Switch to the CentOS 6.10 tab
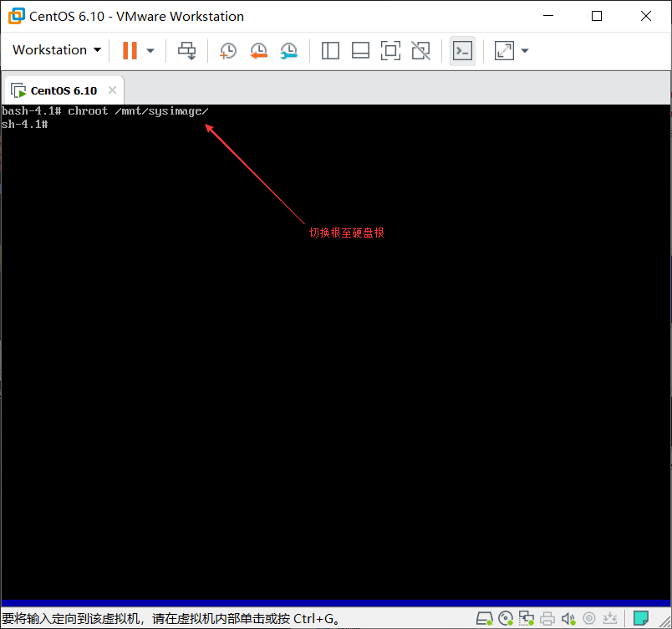This screenshot has height=629, width=672. (x=64, y=90)
